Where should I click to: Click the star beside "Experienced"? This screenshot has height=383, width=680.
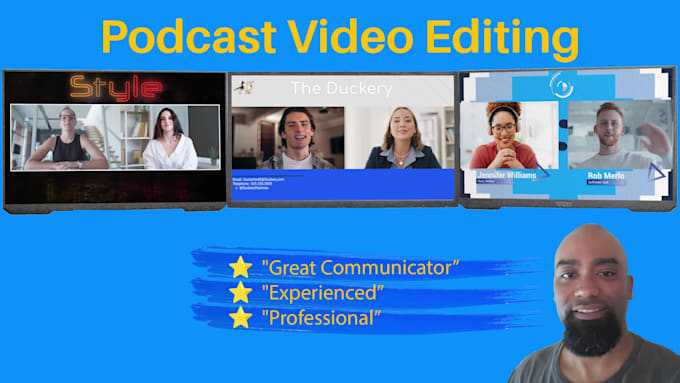tap(241, 292)
